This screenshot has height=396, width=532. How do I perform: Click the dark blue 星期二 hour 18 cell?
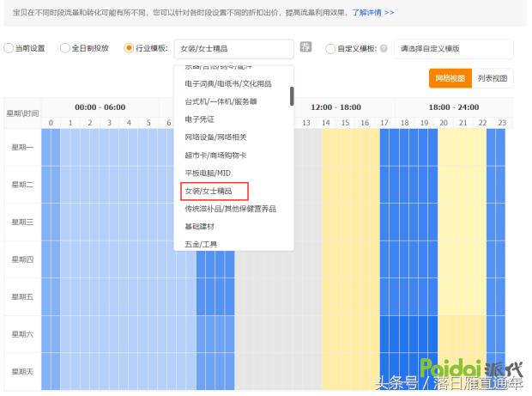[404, 185]
